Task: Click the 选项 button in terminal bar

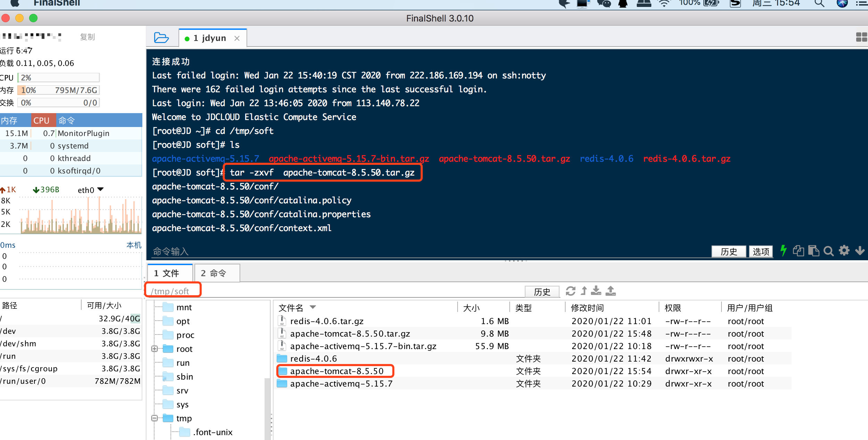Action: pos(760,252)
